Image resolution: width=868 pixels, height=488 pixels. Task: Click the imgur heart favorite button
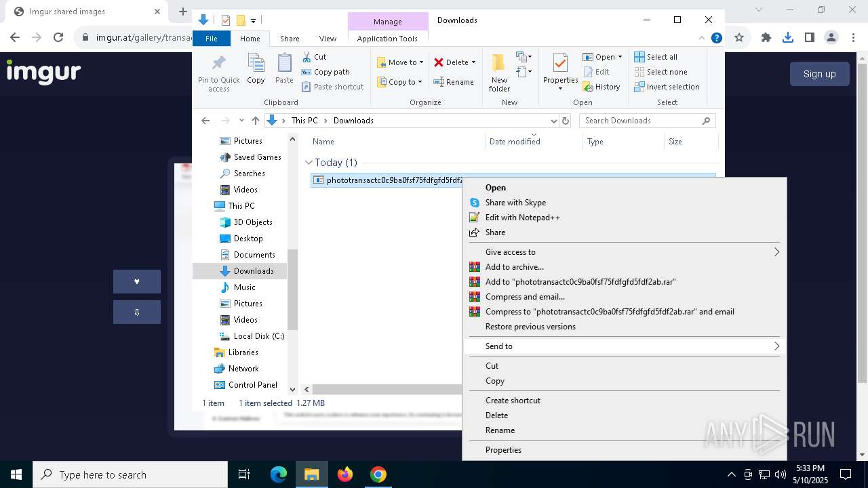coord(137,281)
